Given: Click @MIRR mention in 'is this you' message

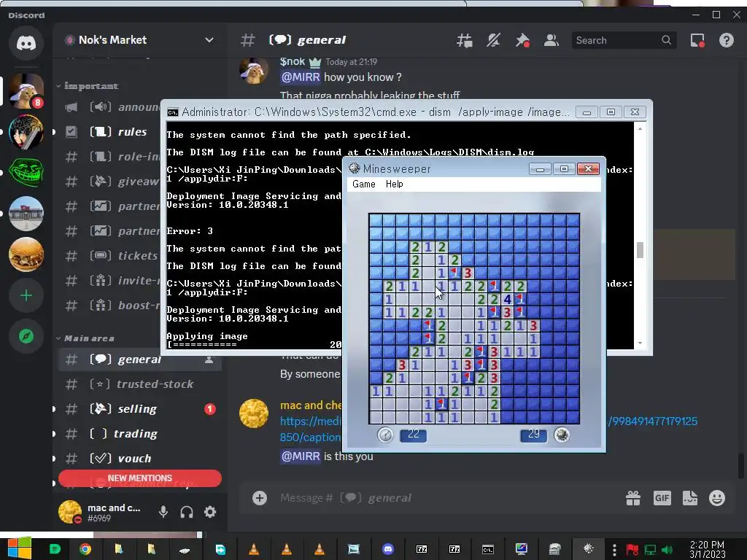Looking at the screenshot, I should pyautogui.click(x=300, y=456).
